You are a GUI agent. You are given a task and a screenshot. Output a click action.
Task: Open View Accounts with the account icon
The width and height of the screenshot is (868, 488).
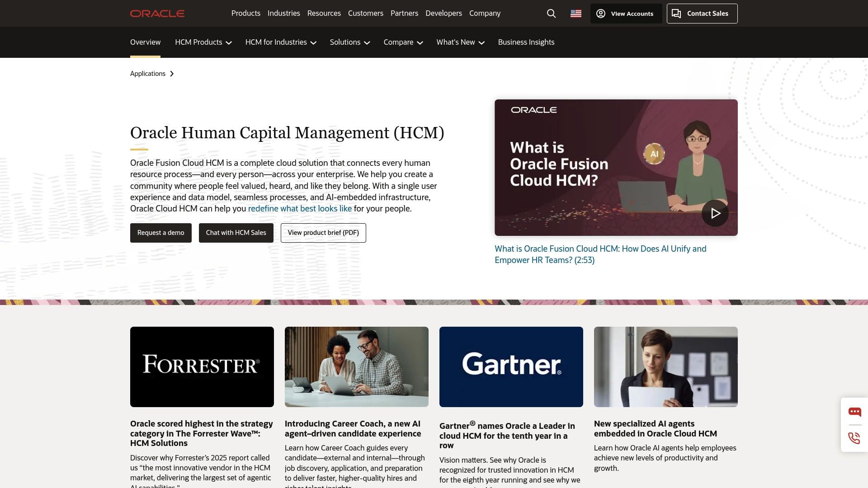point(626,13)
